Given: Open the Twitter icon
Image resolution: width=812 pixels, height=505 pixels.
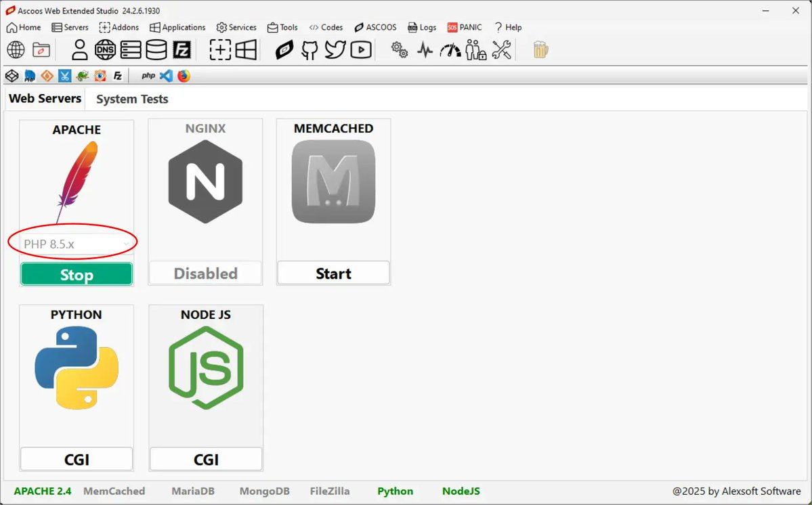Looking at the screenshot, I should (x=335, y=49).
